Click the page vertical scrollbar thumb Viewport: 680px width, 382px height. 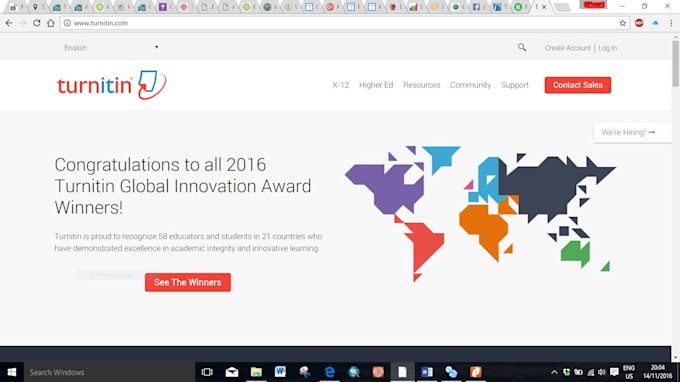click(676, 63)
